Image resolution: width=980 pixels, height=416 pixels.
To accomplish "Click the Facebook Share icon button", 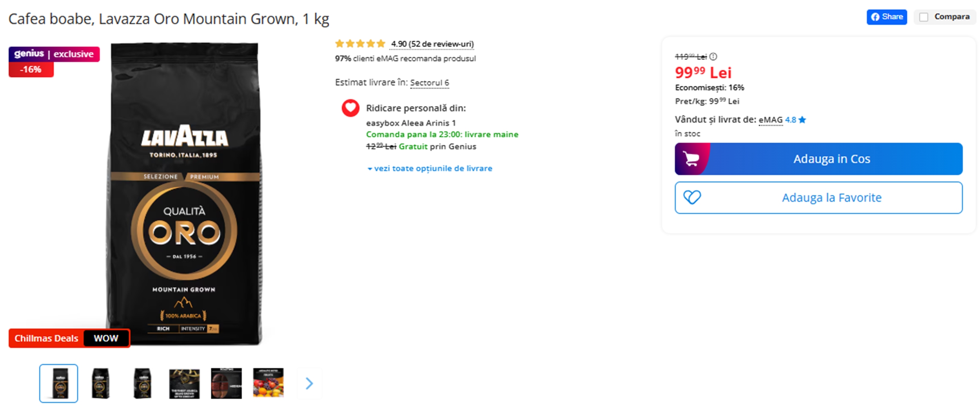I will click(886, 17).
